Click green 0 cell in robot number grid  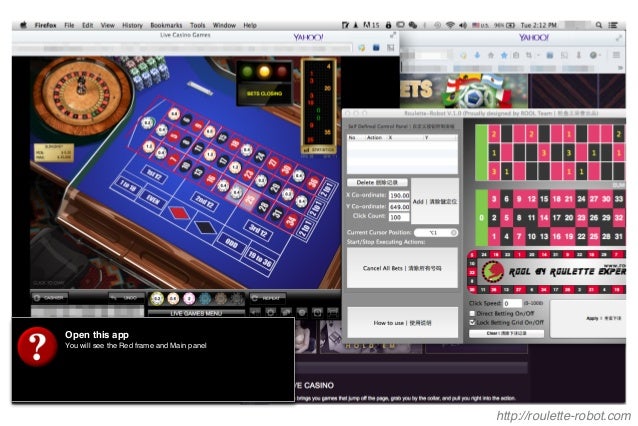pyautogui.click(x=481, y=218)
